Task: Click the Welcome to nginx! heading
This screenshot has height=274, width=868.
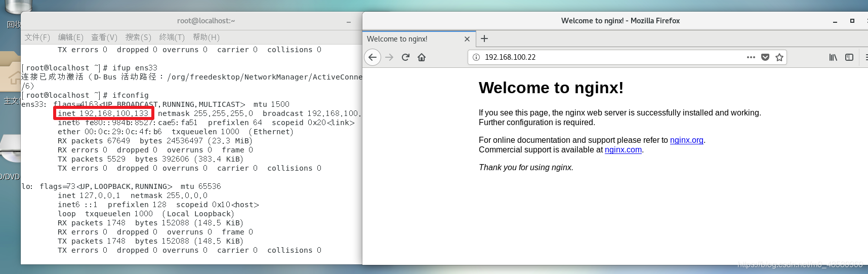Action: 551,88
